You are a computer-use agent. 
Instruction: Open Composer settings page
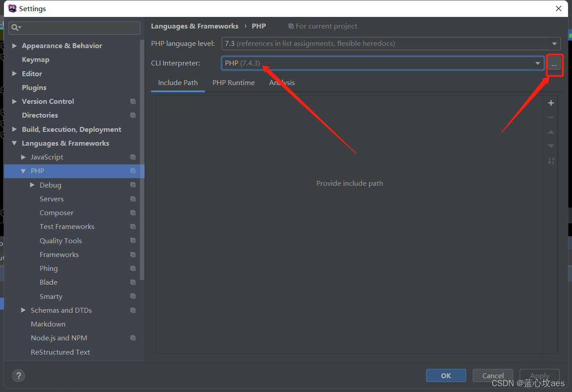click(x=57, y=213)
